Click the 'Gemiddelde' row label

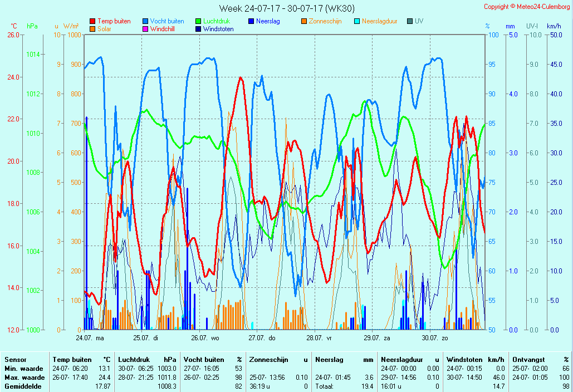(x=21, y=386)
